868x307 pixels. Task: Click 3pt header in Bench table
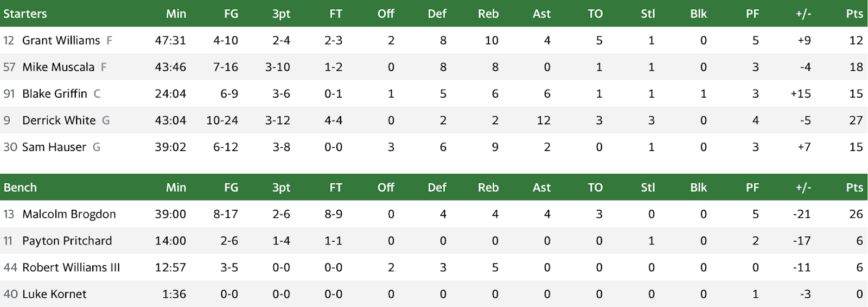pos(281,187)
